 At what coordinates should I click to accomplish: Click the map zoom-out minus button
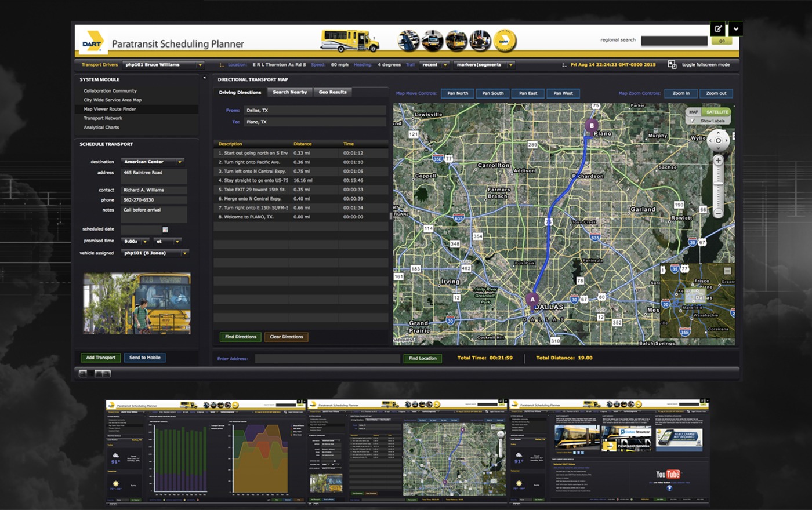point(718,213)
